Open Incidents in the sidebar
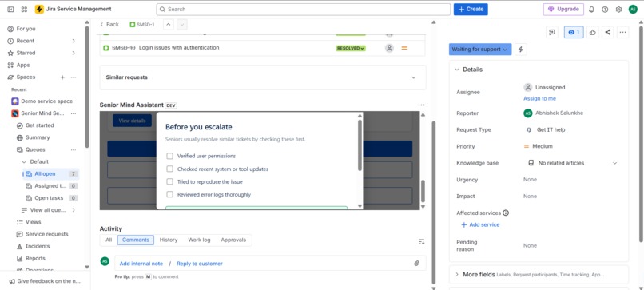Viewport: 644px width, 290px height. pyautogui.click(x=38, y=246)
